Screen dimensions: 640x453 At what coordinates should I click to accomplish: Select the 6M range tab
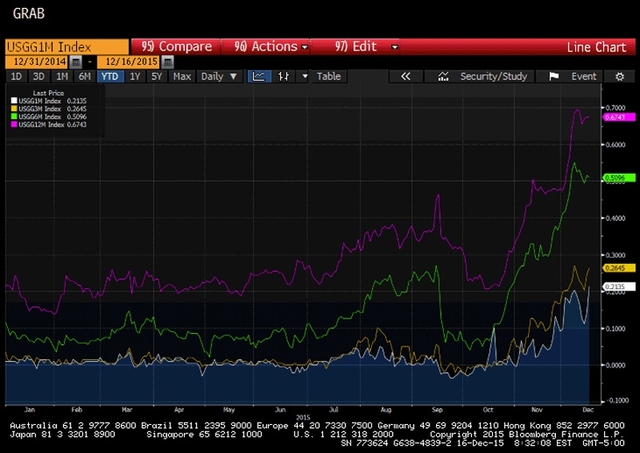click(x=84, y=76)
